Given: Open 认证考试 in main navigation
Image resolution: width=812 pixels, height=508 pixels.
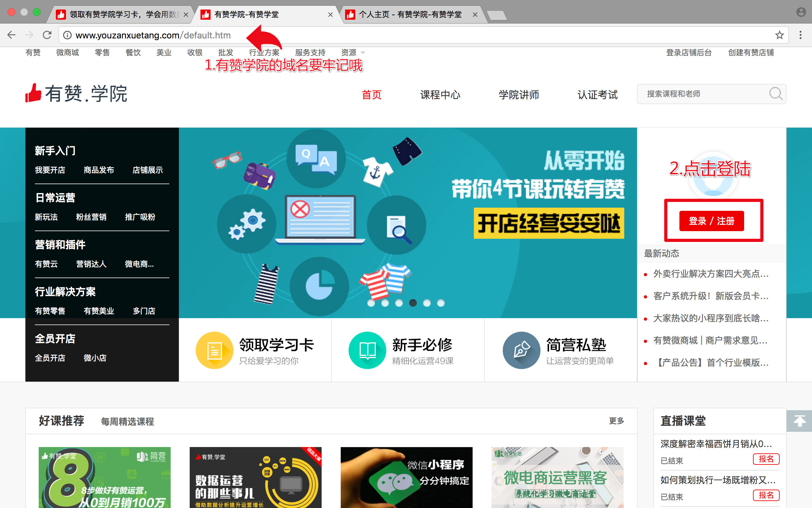Looking at the screenshot, I should 597,95.
